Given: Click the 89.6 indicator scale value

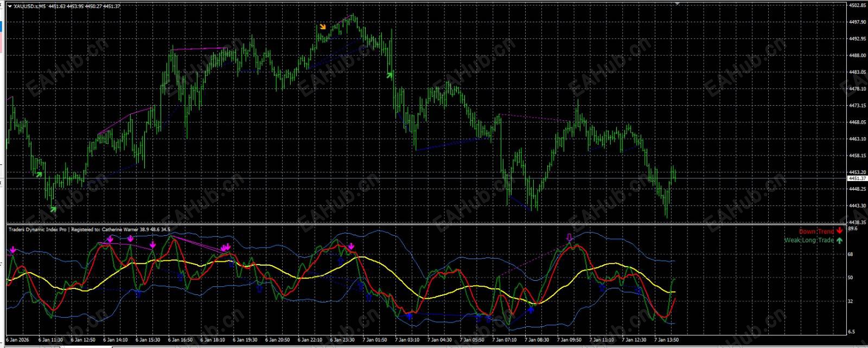Looking at the screenshot, I should click(x=852, y=229).
